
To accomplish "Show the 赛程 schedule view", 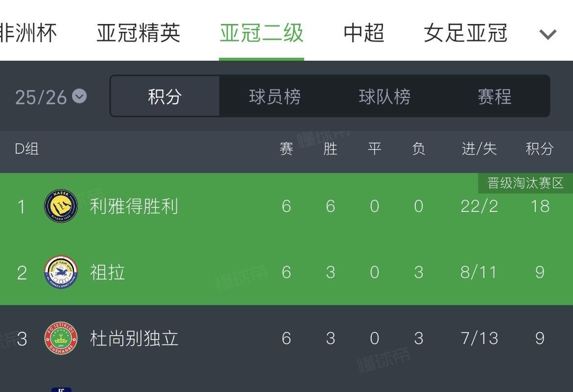I will point(495,96).
